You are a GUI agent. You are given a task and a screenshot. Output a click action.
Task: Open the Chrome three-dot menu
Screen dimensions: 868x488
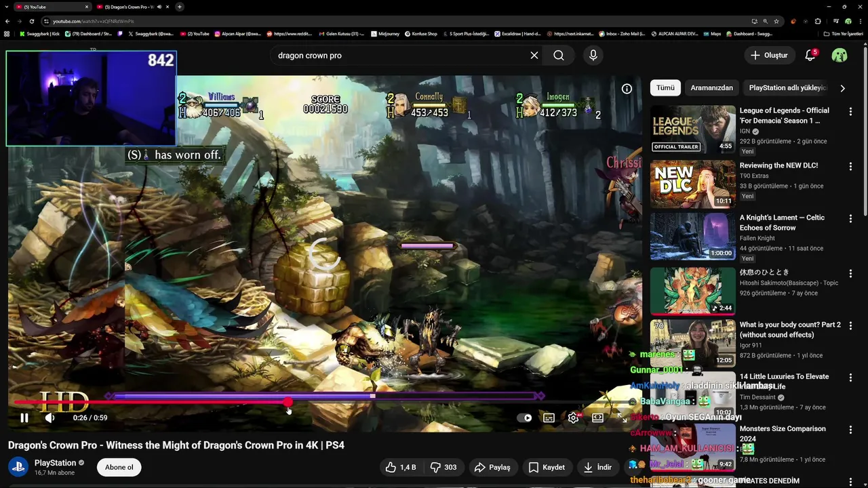click(861, 21)
